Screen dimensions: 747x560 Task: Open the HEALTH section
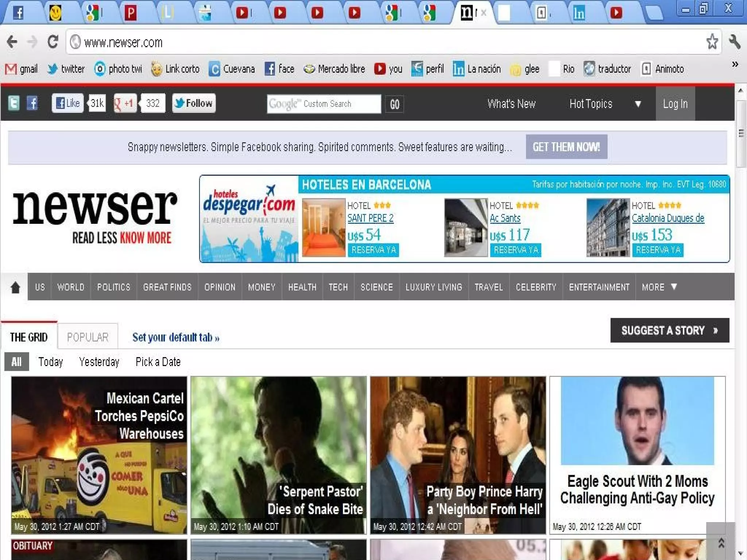tap(302, 287)
